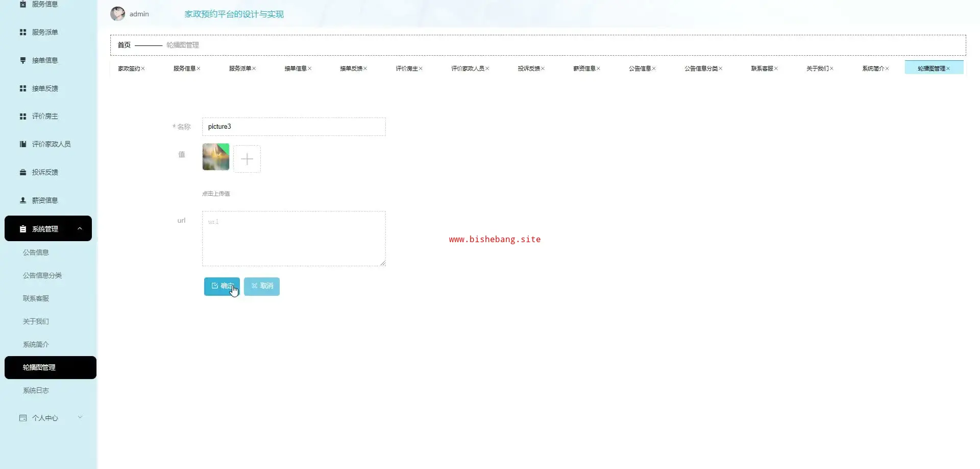Close the 投诉反馈 tab
Screen dimensions: 980x469
[543, 68]
